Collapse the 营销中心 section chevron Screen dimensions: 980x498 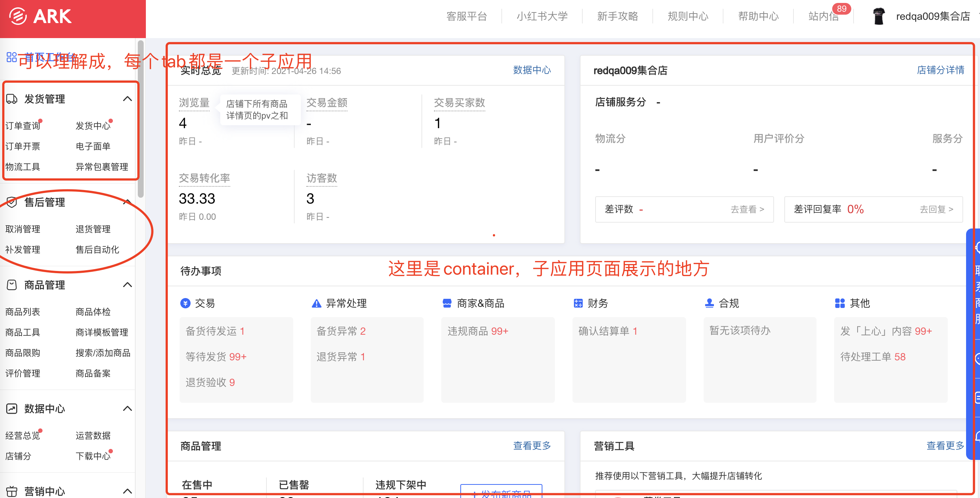point(128,491)
